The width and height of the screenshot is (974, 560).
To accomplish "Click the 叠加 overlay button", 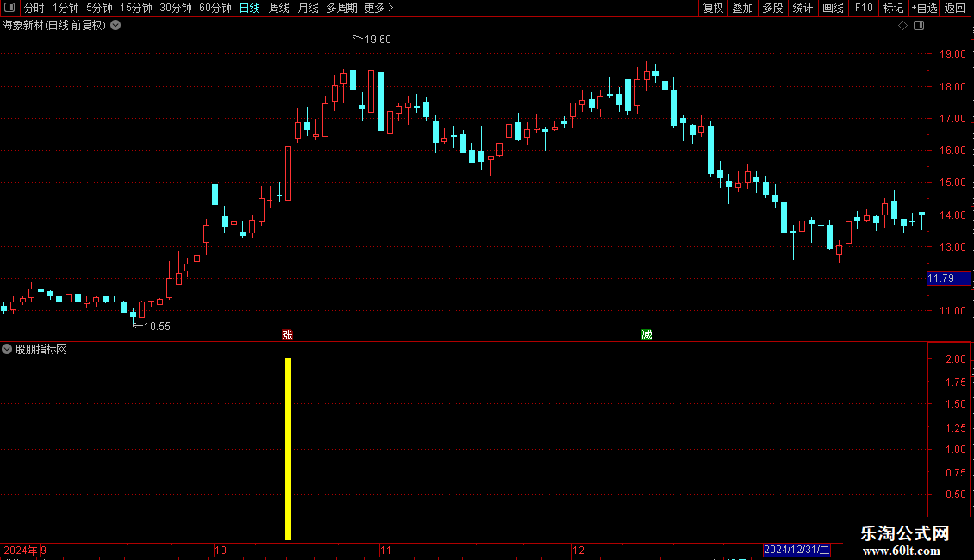I will [742, 8].
